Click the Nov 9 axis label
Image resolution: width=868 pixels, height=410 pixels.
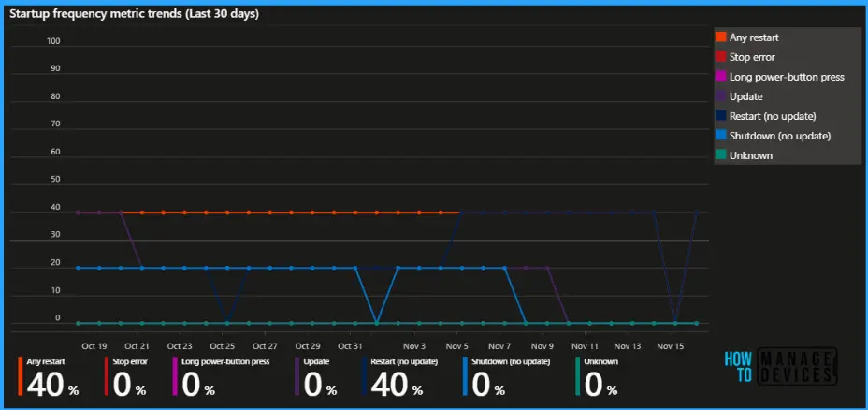(542, 346)
